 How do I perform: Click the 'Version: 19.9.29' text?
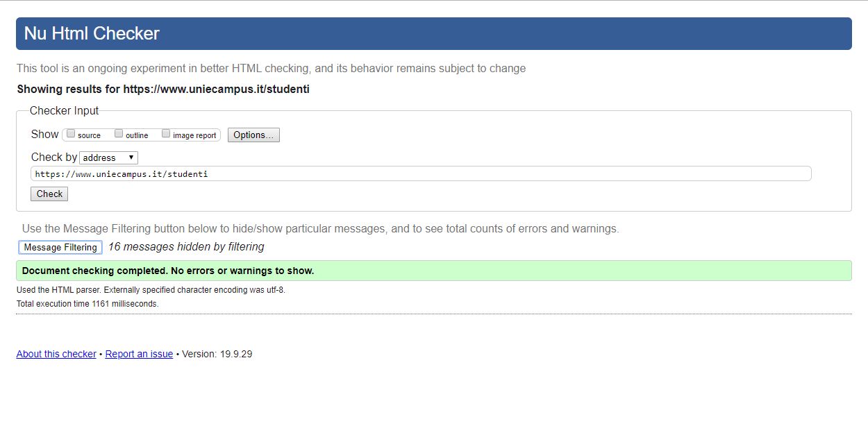(217, 354)
